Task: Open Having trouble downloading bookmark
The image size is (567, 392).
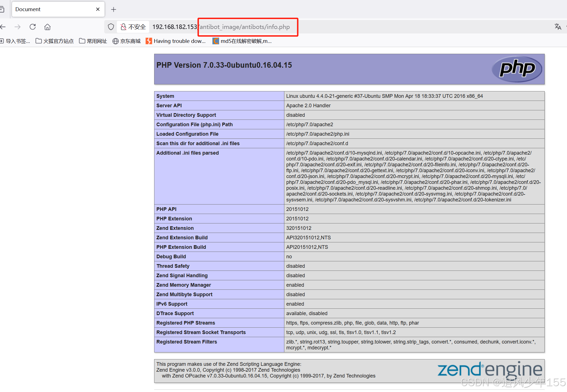Action: [x=176, y=41]
